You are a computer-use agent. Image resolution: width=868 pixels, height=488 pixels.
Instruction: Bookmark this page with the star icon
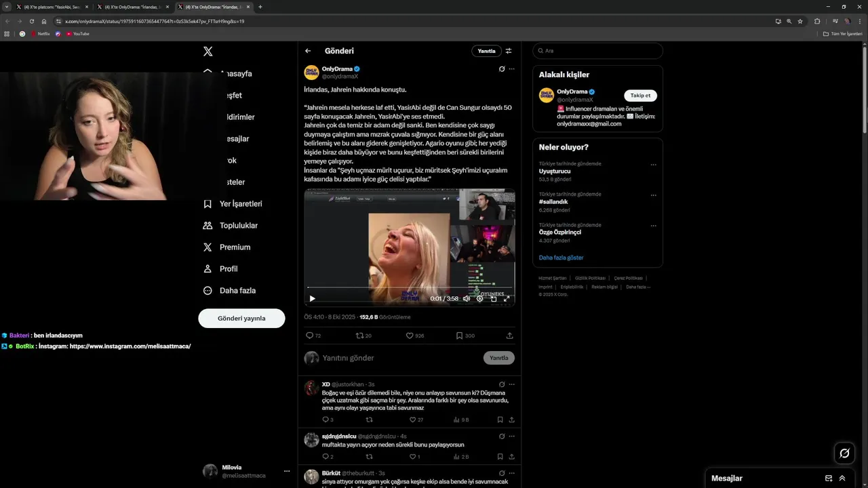click(x=800, y=21)
